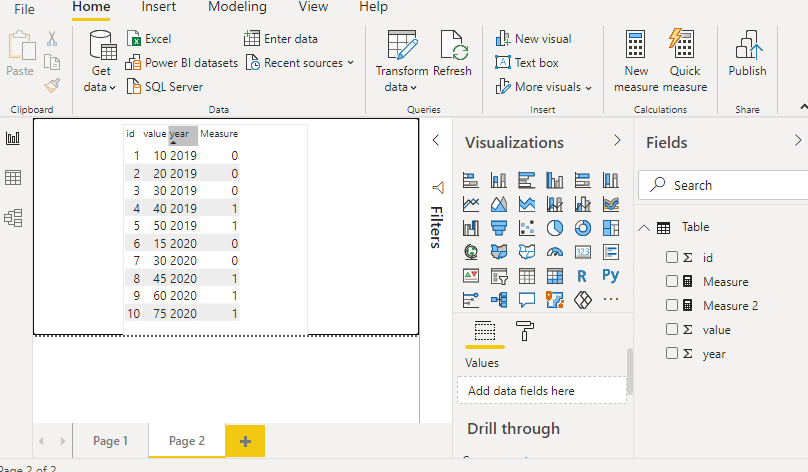Open the Fields well tab icon
Image resolution: width=808 pixels, height=472 pixels.
click(x=484, y=331)
